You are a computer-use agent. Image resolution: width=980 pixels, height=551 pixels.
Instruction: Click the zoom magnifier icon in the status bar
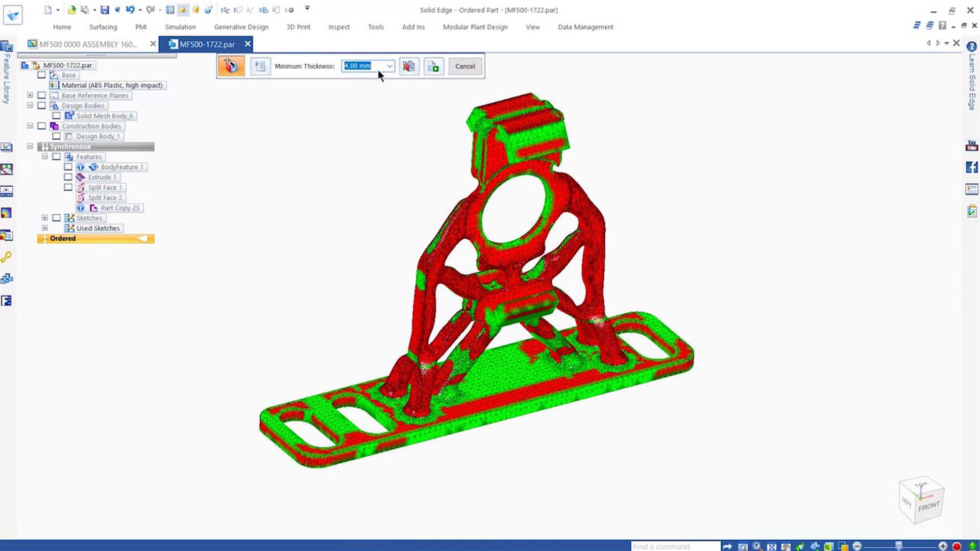coord(756,545)
